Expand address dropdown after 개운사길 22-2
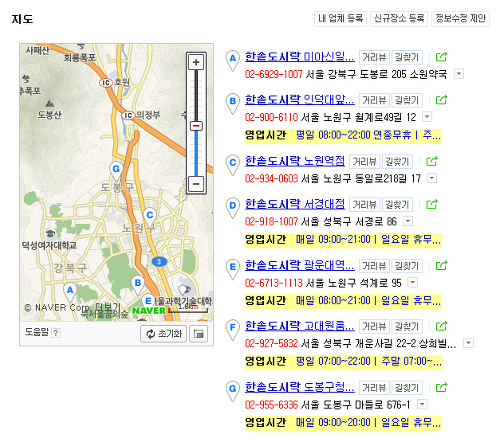Viewport: 500px width, 438px height. (x=469, y=343)
